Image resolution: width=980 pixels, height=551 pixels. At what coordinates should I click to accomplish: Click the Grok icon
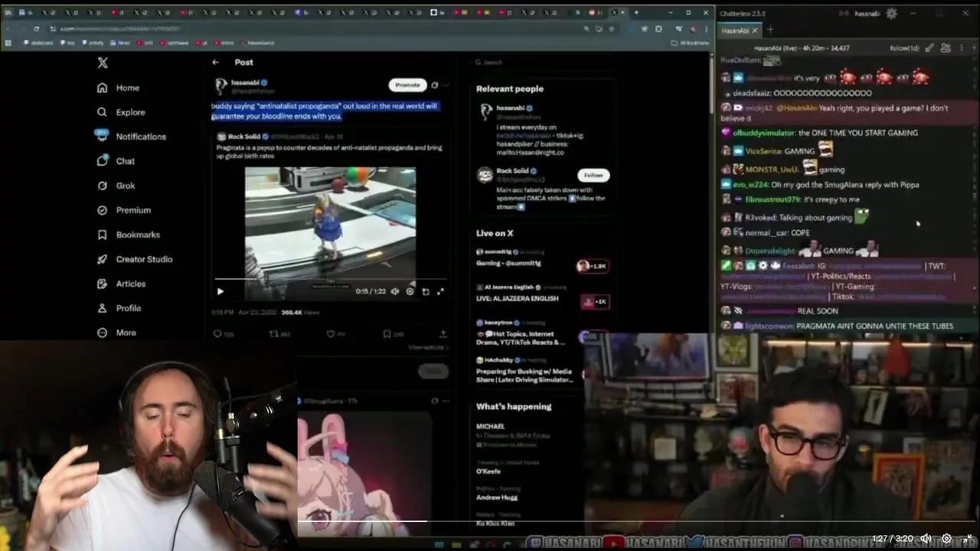102,186
